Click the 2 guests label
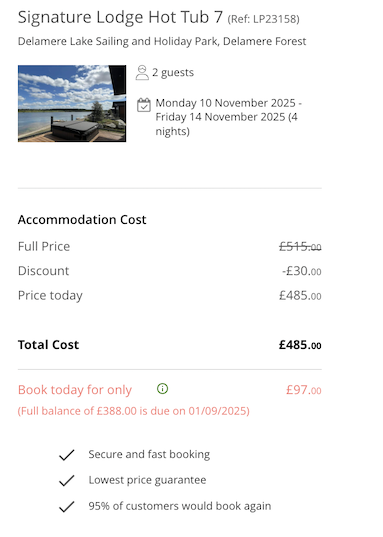The image size is (383, 537). [173, 73]
